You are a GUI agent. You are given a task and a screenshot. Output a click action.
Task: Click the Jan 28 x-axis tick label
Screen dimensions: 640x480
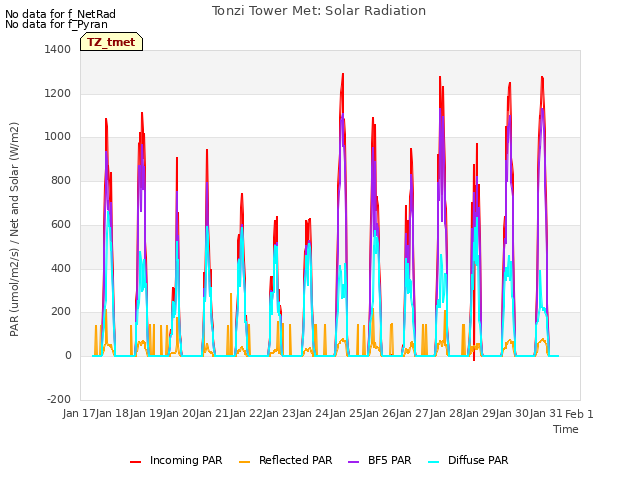tap(446, 413)
